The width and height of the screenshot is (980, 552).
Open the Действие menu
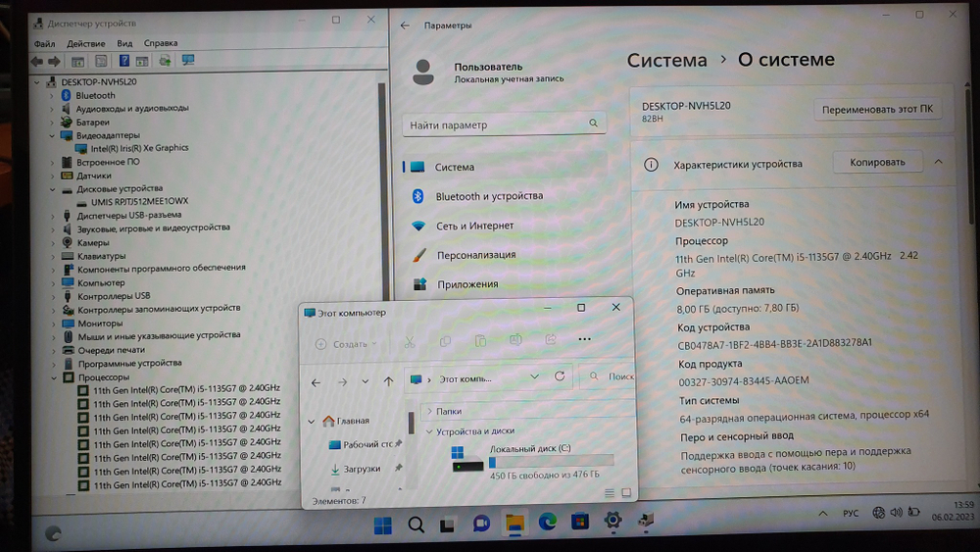tap(85, 44)
